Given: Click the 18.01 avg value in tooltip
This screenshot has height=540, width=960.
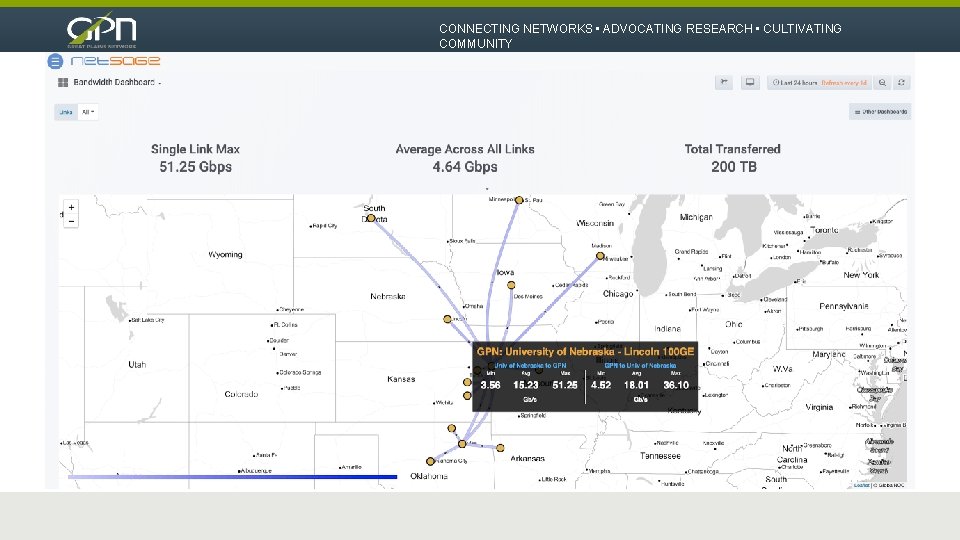Looking at the screenshot, I should 636,385.
